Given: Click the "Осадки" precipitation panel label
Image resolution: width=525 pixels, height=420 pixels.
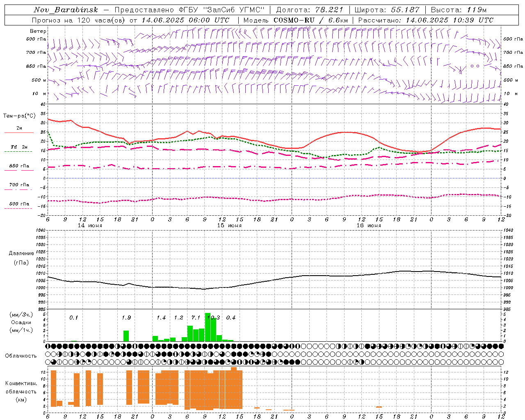Looking at the screenshot, I should pos(21,322).
